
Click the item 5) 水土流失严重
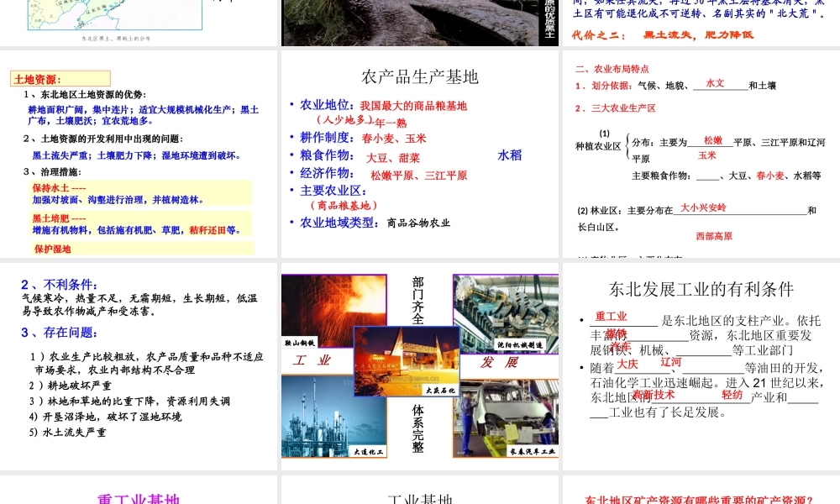click(67, 433)
